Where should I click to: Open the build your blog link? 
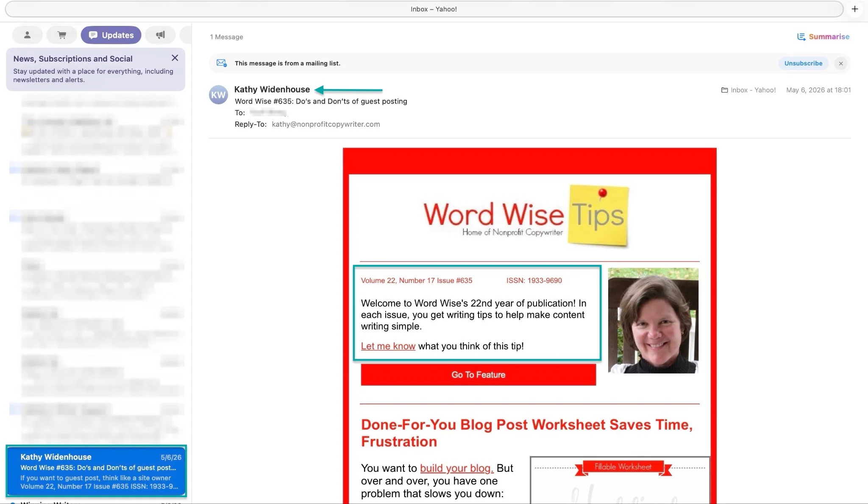point(456,468)
